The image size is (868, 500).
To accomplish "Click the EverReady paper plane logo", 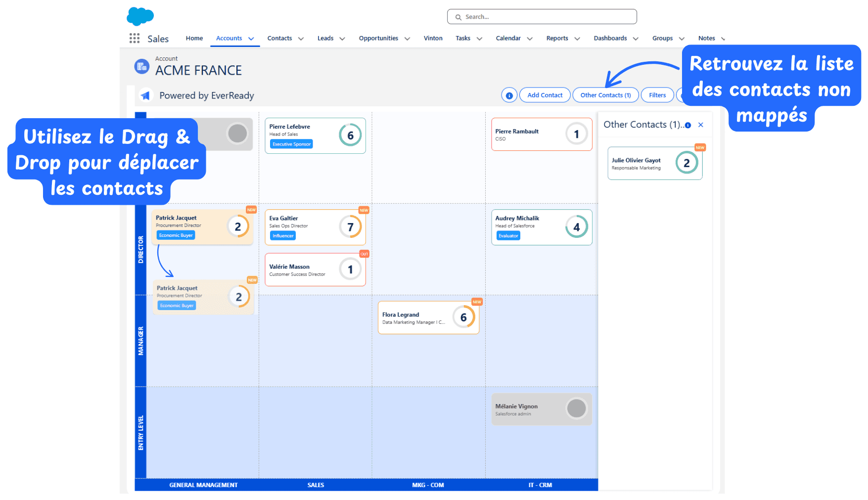I will point(145,95).
